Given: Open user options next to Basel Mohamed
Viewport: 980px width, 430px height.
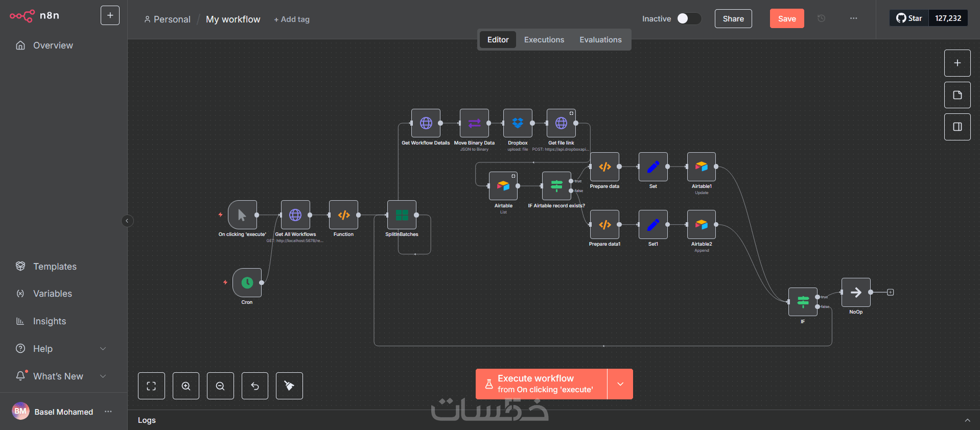Looking at the screenshot, I should [108, 412].
